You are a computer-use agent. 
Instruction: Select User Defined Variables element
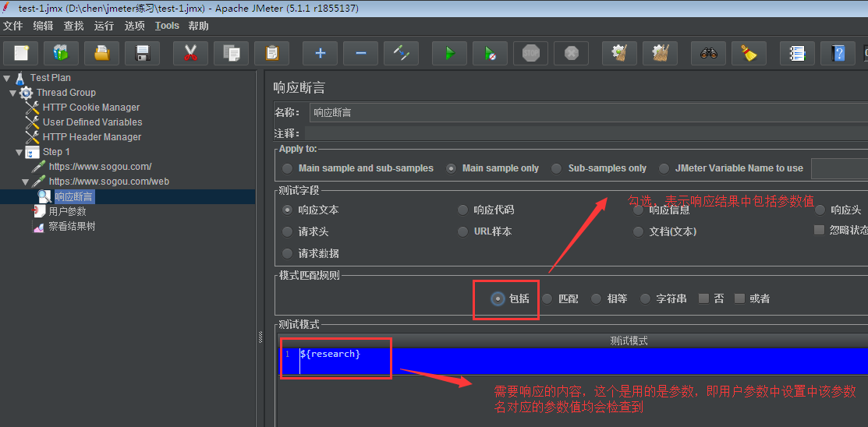[93, 122]
